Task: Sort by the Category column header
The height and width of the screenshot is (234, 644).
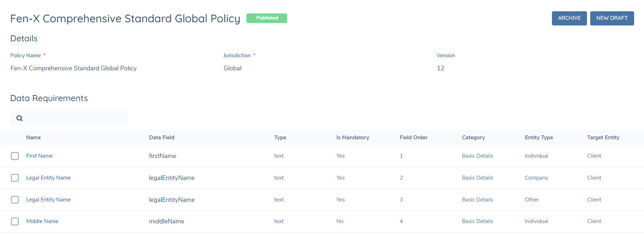Action: 473,138
